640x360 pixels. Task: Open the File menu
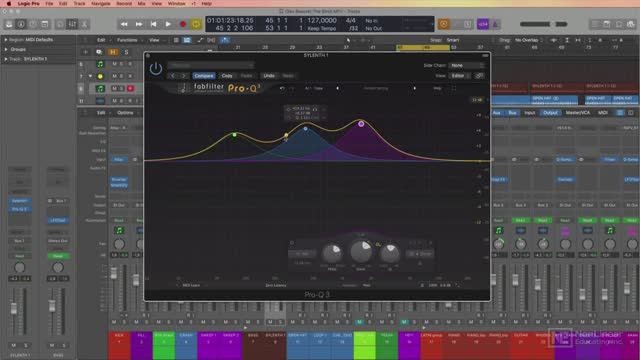click(49, 3)
